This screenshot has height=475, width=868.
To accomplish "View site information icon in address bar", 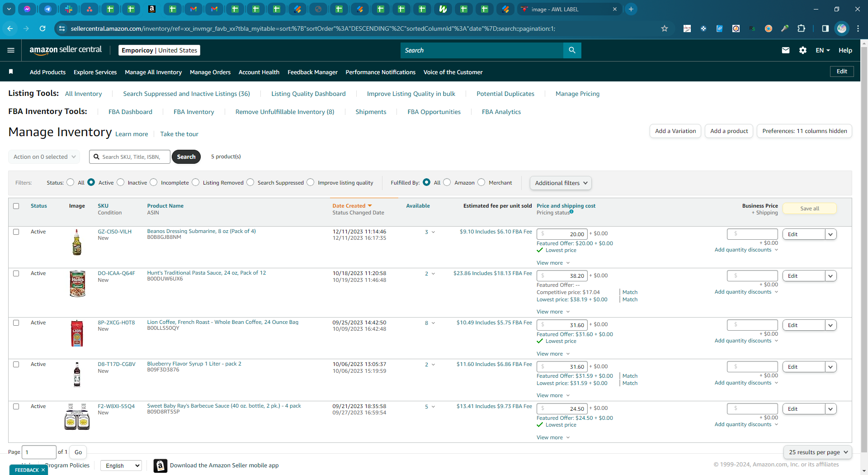I will (62, 28).
